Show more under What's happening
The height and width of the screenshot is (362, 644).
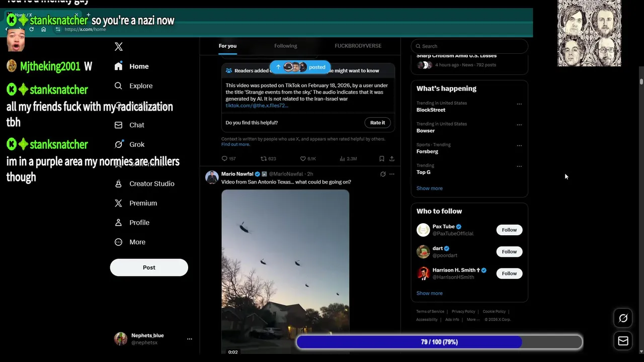click(x=430, y=188)
